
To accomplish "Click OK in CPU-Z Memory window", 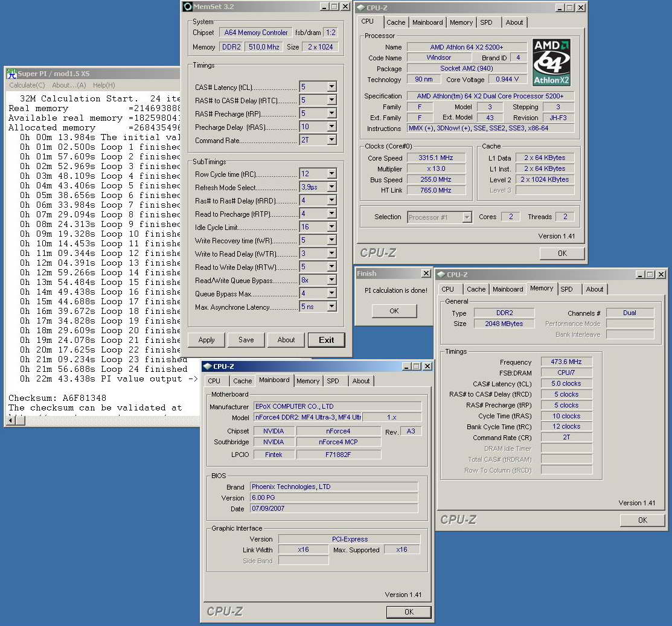I will (642, 520).
